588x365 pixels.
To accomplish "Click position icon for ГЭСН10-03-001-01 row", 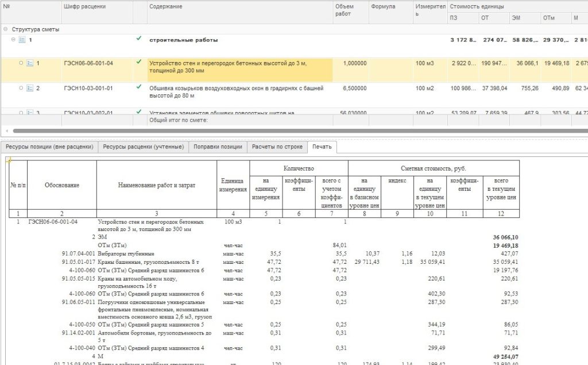I will 30,89.
